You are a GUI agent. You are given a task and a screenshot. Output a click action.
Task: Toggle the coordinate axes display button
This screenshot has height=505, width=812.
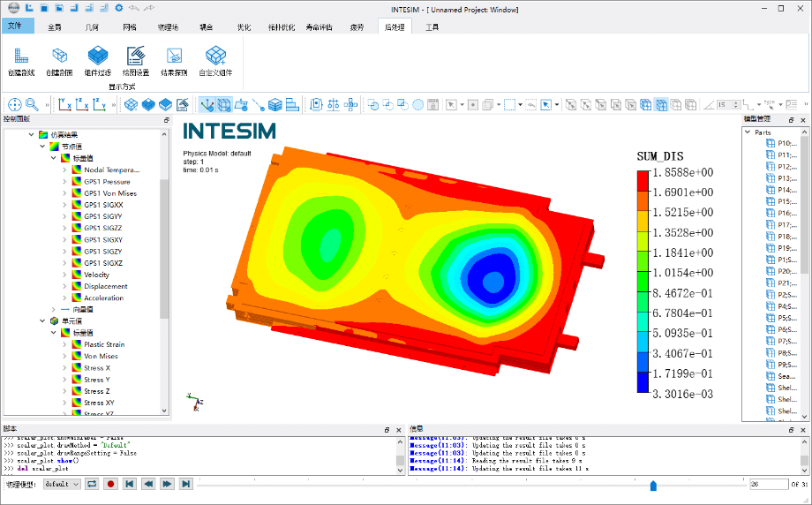coord(207,104)
